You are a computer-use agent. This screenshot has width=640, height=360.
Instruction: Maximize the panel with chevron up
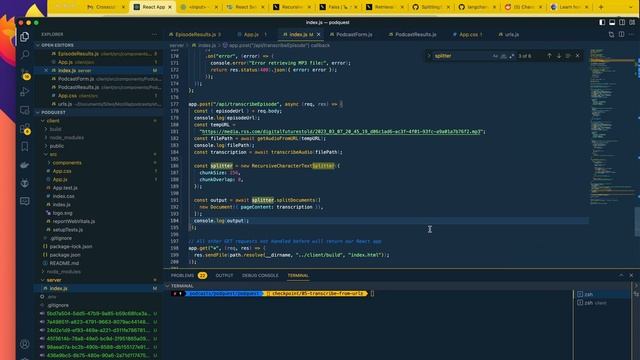621,276
